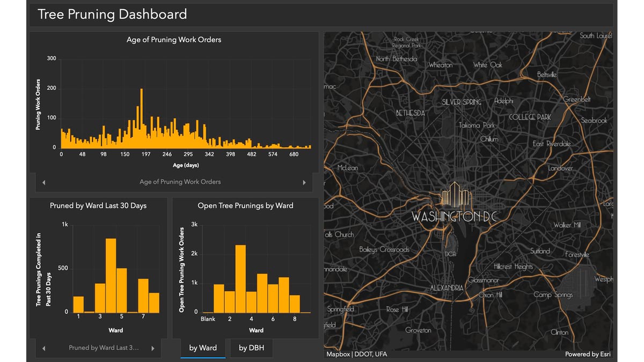
Task: Click the "Powered by Esri" link
Action: 587,354
